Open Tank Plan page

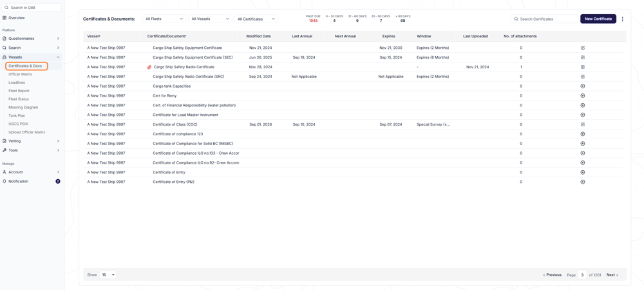tap(17, 115)
